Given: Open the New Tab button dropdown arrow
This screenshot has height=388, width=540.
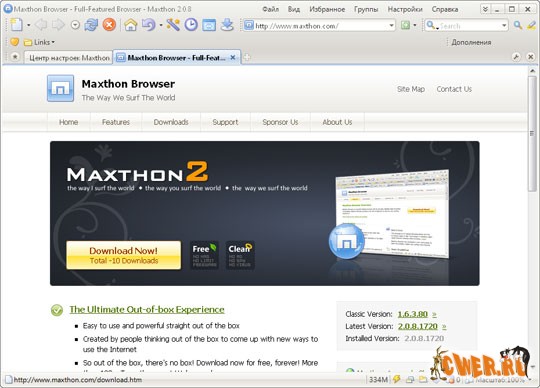Looking at the screenshot, I should point(29,25).
